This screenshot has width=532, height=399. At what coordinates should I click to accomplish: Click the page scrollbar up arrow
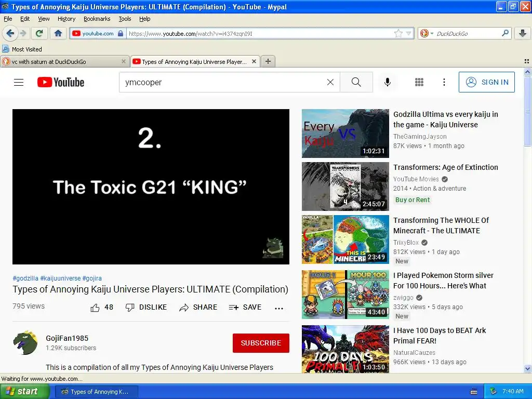527,72
